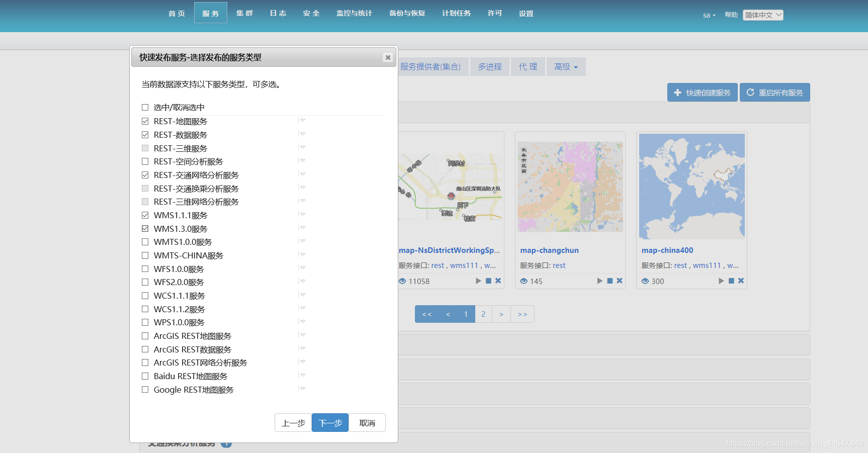The height and width of the screenshot is (453, 868).
Task: Switch to the 代理 tab
Action: point(528,67)
